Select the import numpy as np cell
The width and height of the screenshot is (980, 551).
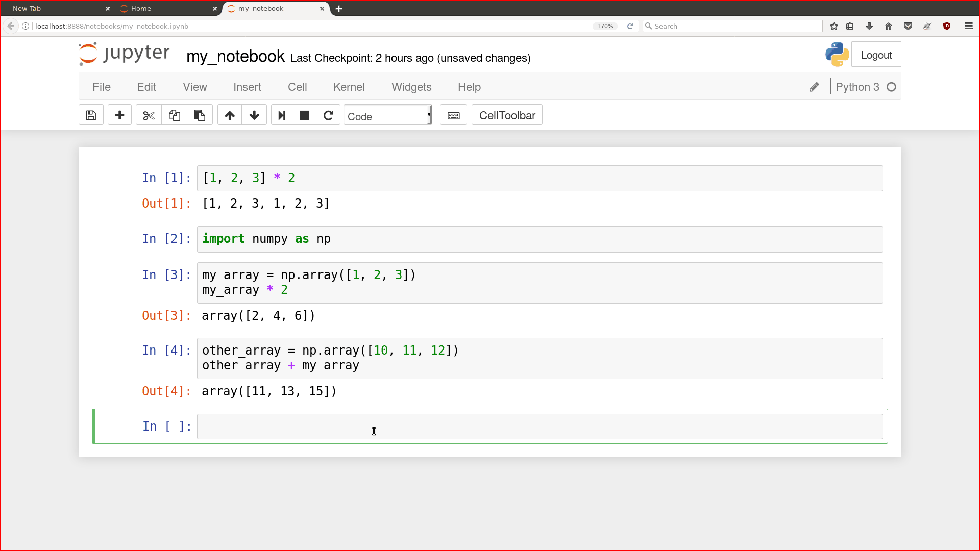(540, 239)
